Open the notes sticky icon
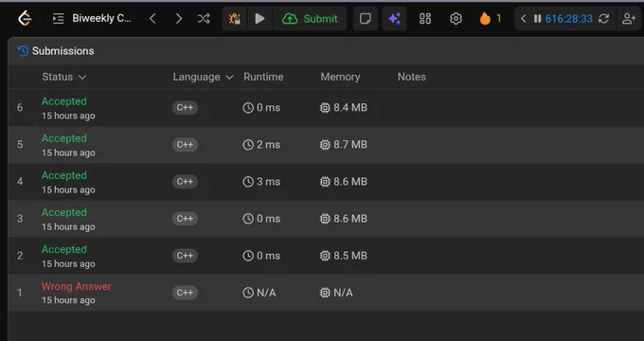644x341 pixels. point(366,19)
